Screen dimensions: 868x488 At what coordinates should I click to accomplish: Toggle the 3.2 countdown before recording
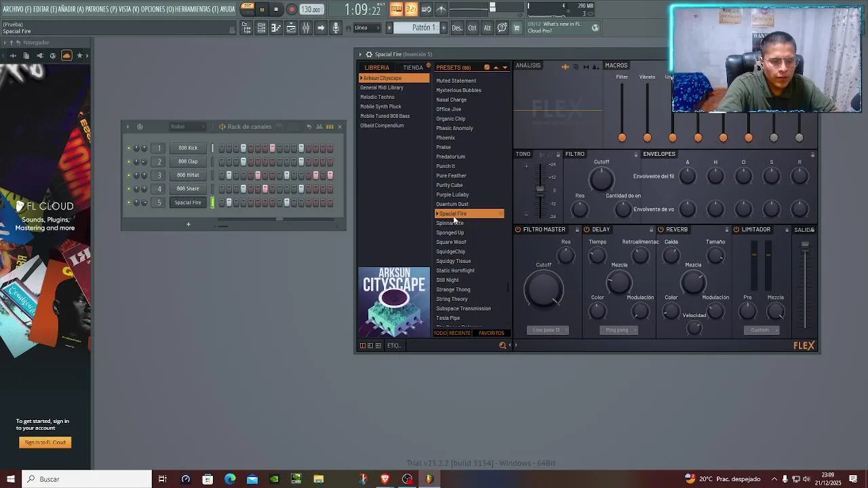[x=411, y=9]
